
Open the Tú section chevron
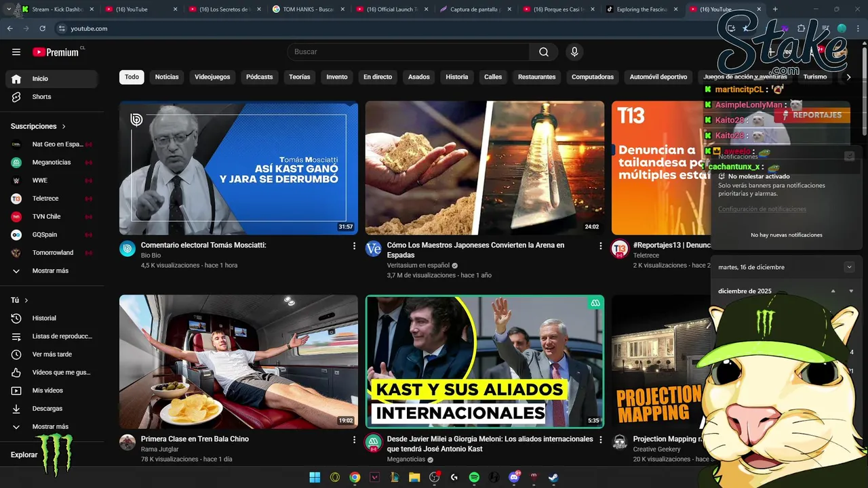point(26,300)
